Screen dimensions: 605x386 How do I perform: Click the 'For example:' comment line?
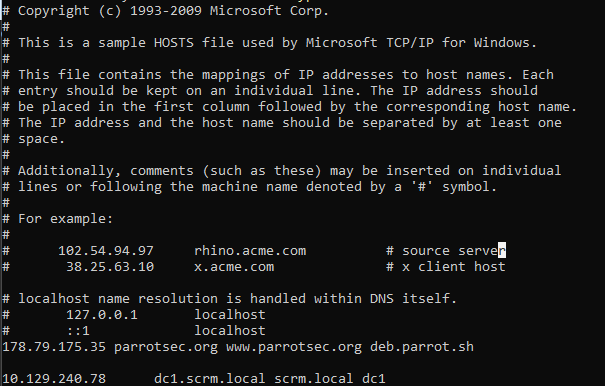click(57, 219)
